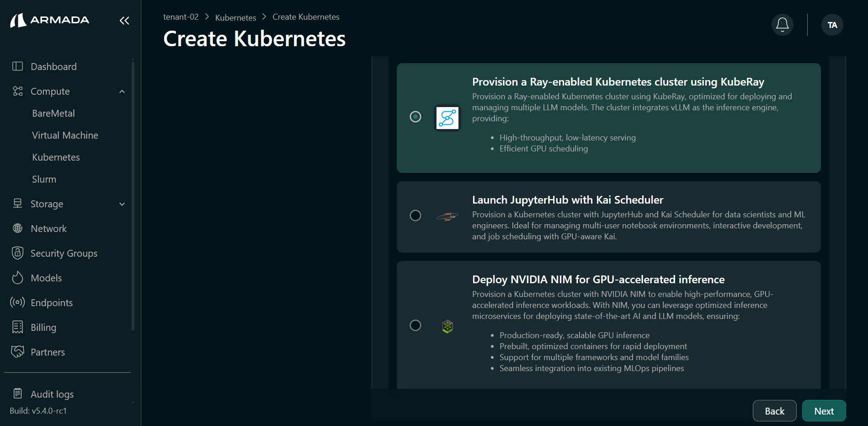Open notifications bell
868x426 pixels.
tap(783, 25)
